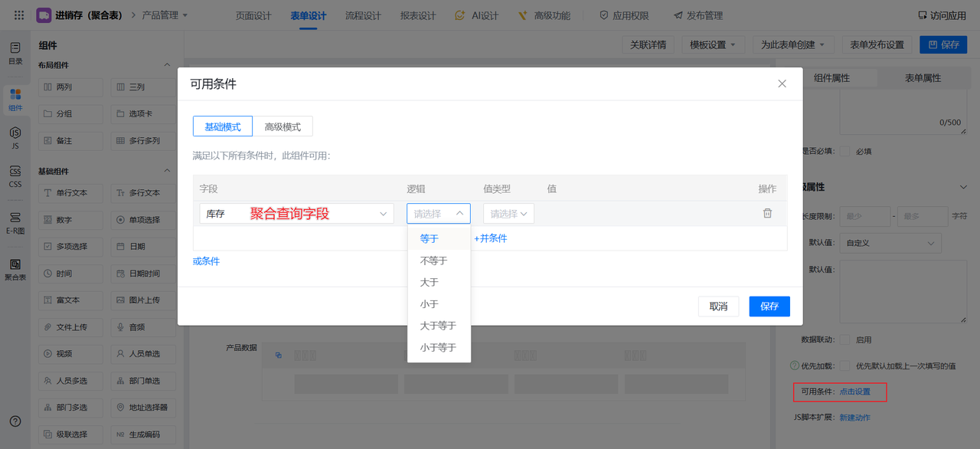Check the 必填 checkbox

[x=845, y=152]
